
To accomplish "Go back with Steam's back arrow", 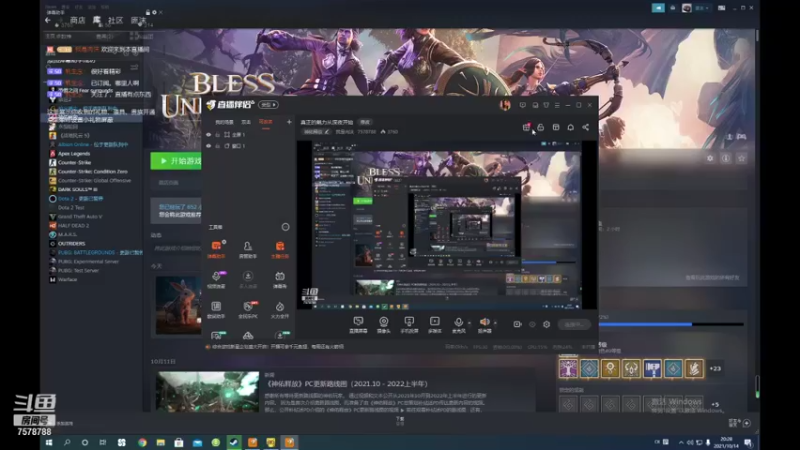I will (48, 20).
